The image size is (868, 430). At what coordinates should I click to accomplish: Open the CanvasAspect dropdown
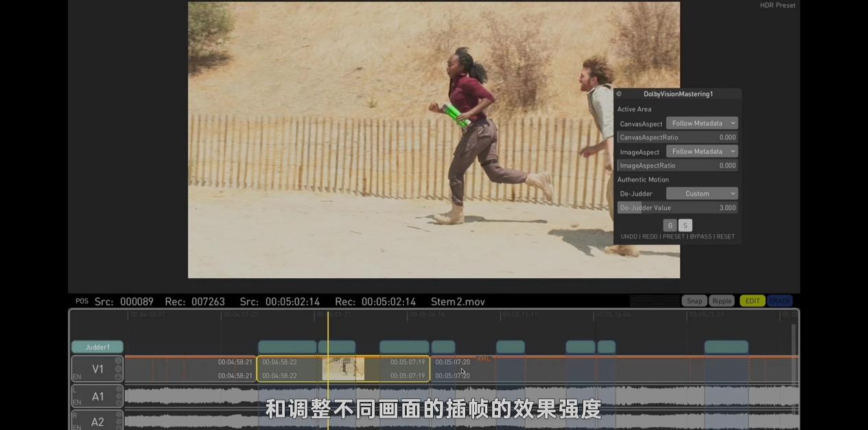point(702,124)
